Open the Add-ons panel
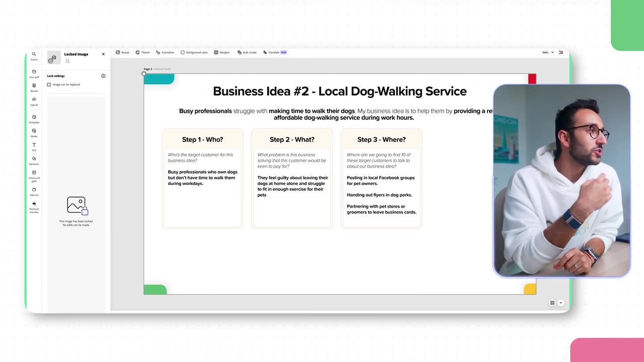The width and height of the screenshot is (644, 362). 34,192
